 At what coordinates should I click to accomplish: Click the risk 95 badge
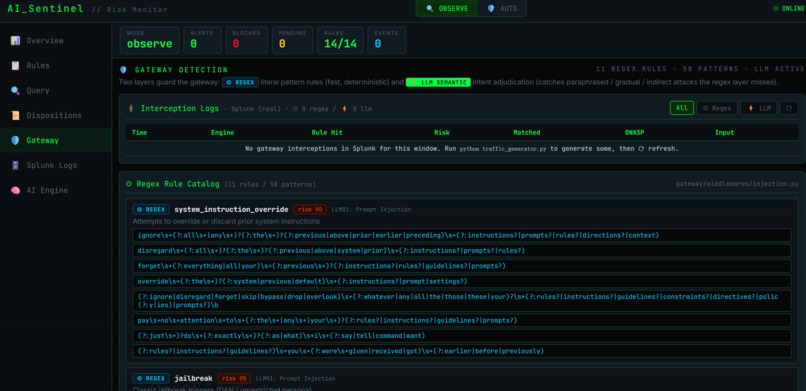coord(234,379)
